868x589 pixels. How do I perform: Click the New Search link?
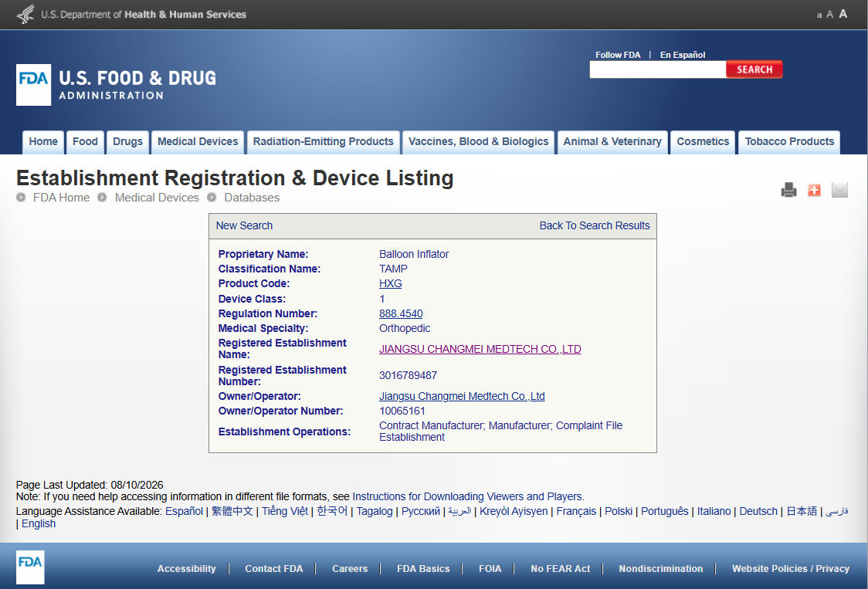tap(244, 225)
